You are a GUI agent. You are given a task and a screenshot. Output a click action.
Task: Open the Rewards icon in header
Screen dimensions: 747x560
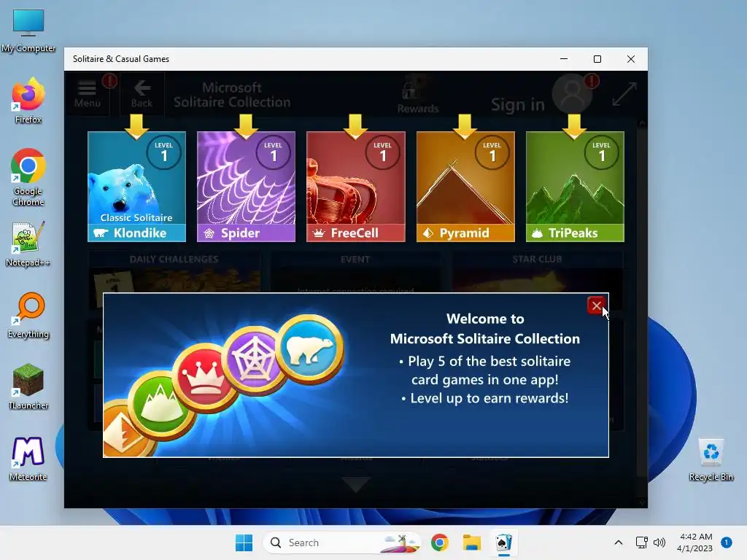click(x=418, y=95)
